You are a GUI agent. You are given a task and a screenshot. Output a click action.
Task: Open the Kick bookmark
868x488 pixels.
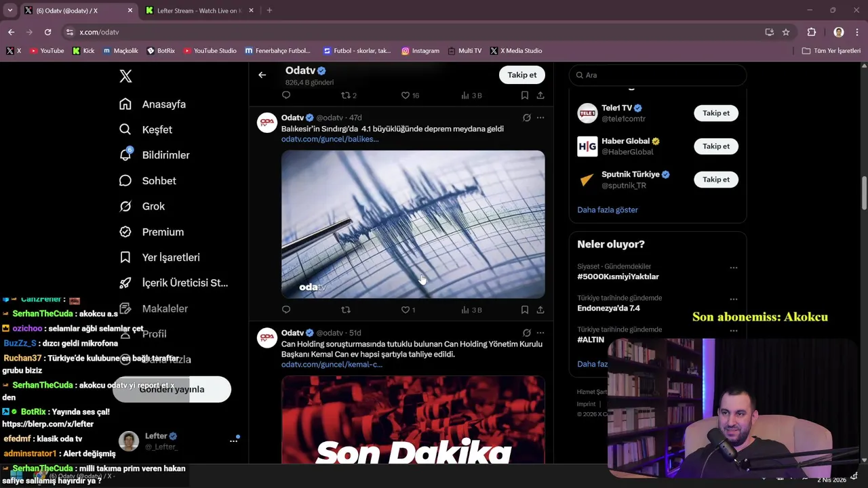(83, 51)
